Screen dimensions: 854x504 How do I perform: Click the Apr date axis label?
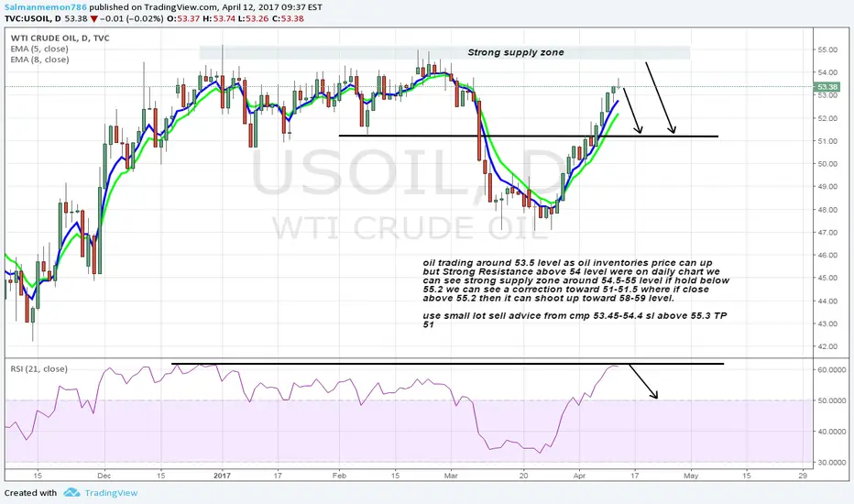579,476
